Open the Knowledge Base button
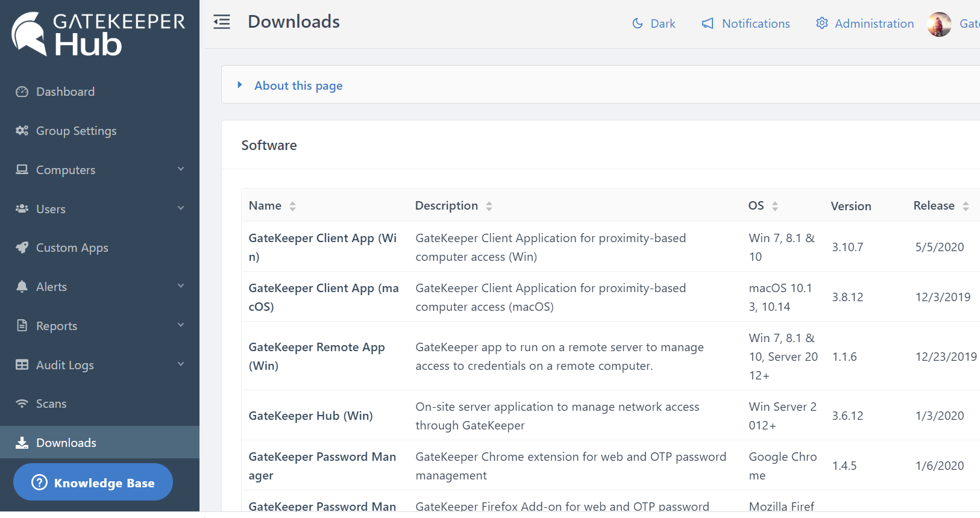980x518 pixels. click(x=93, y=482)
